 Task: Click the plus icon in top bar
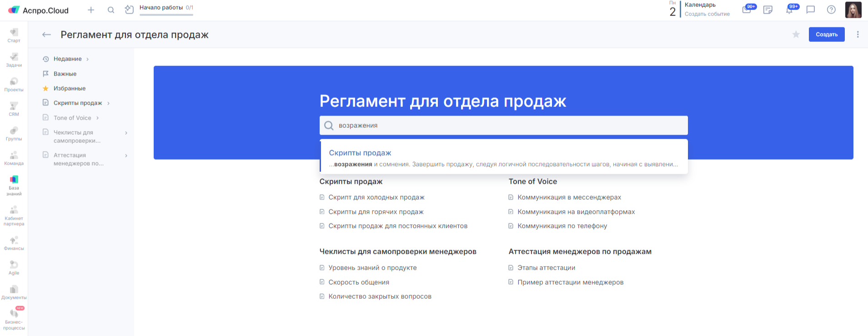coord(91,10)
